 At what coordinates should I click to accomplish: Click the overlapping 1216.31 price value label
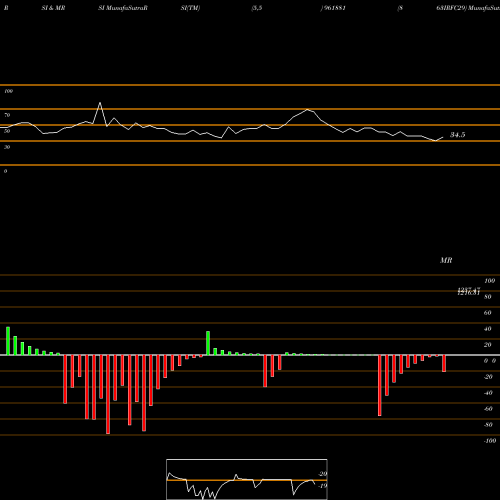469,293
